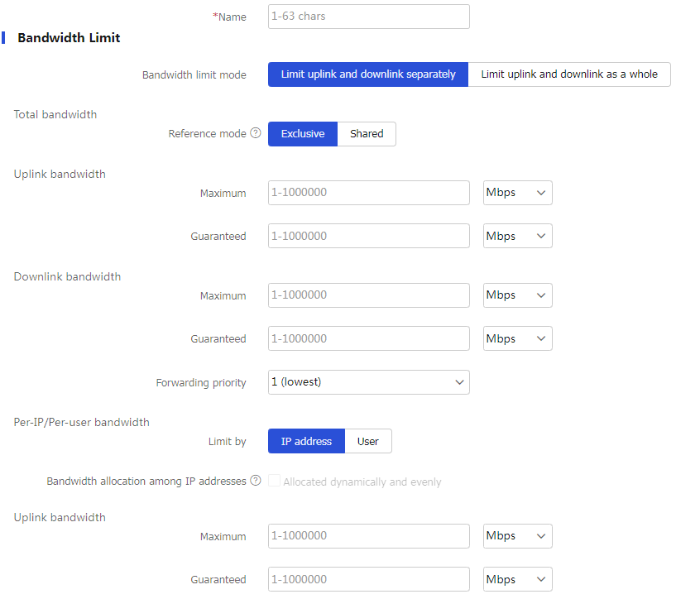
Task: Open Forwarding priority dropdown
Action: pos(369,382)
